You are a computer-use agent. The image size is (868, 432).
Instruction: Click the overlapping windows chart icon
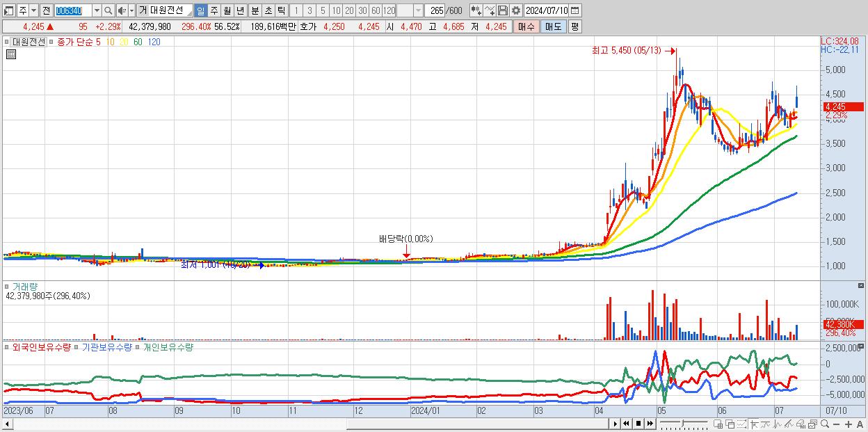click(x=730, y=424)
